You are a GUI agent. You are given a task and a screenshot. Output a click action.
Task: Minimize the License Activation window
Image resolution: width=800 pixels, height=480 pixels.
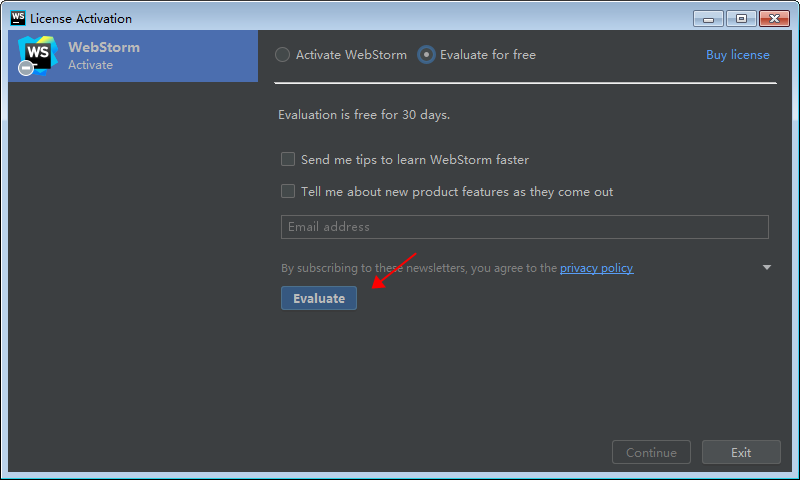(708, 19)
